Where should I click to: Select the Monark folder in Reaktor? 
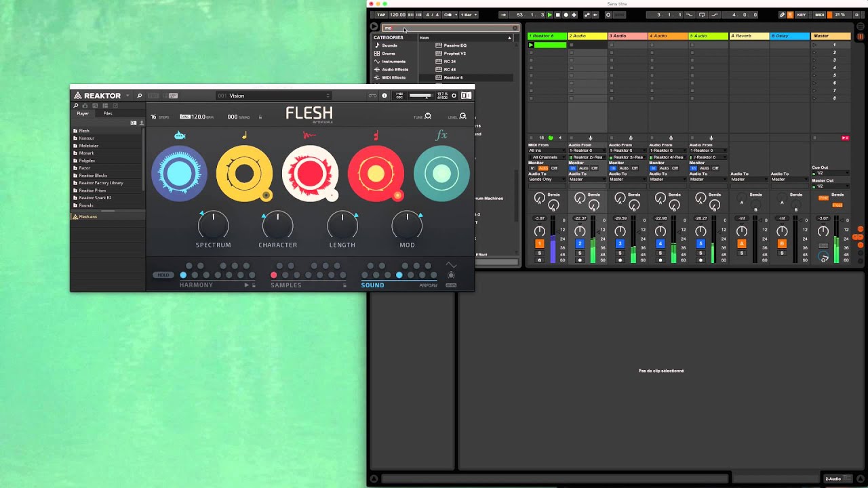tap(86, 153)
